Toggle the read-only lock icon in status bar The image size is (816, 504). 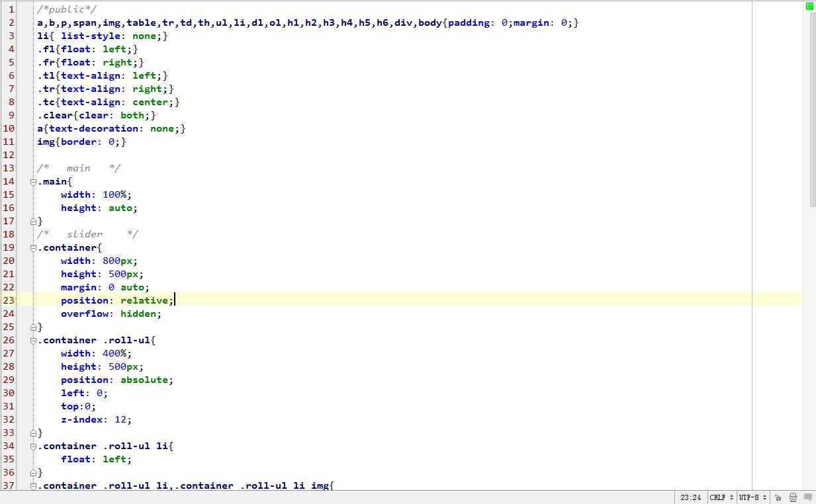click(x=778, y=497)
